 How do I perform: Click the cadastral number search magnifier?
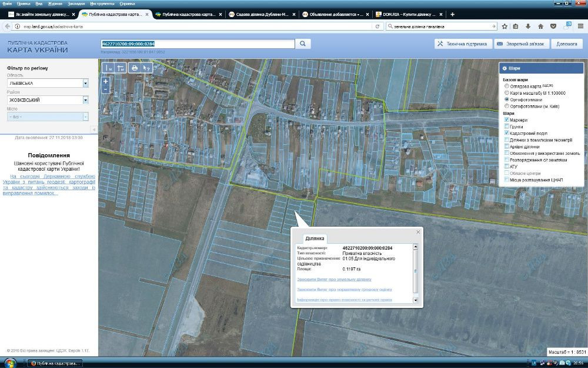point(302,44)
